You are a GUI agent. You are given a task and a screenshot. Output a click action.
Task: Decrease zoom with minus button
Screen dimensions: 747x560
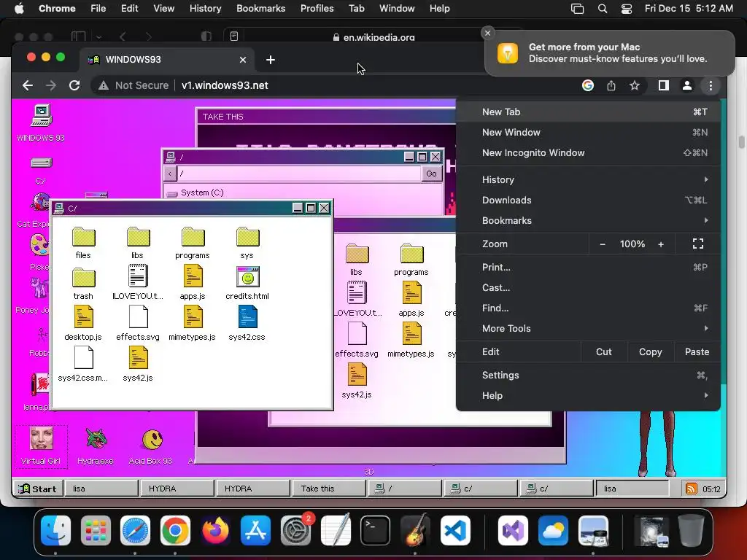tap(602, 244)
